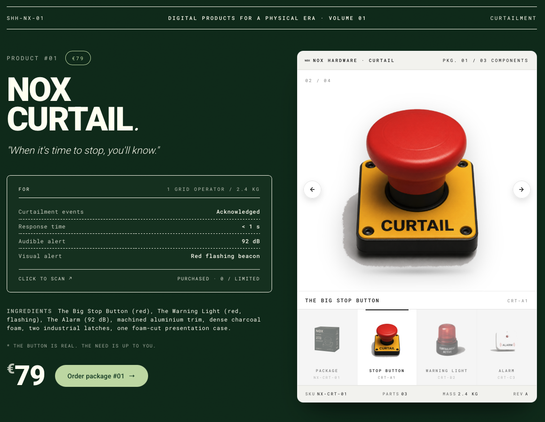The height and width of the screenshot is (422, 545).
Task: Select the Package thumbnail
Action: (327, 347)
